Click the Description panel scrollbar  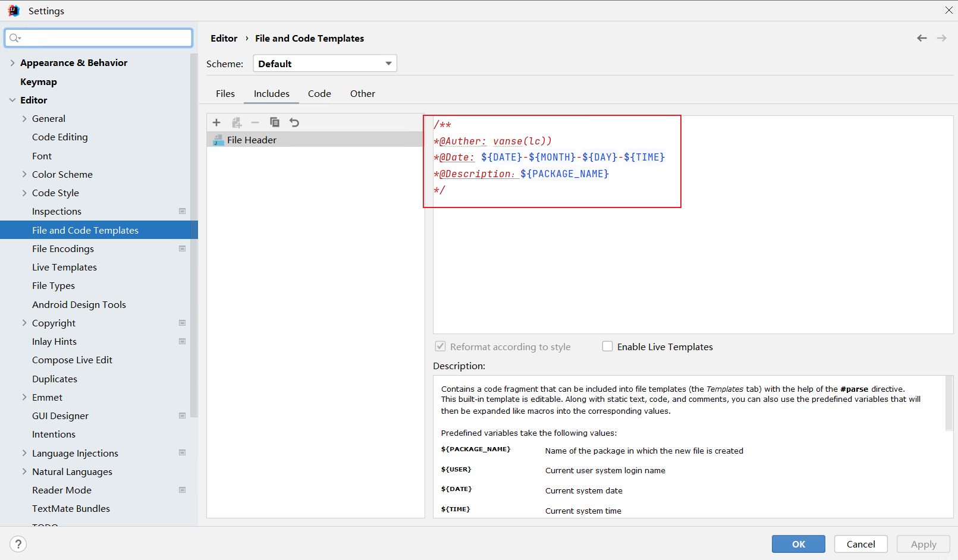click(x=949, y=403)
